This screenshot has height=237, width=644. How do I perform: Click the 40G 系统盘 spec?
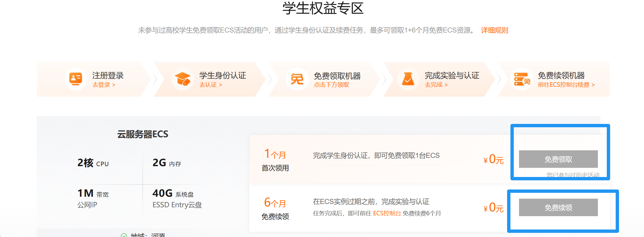[x=173, y=193]
